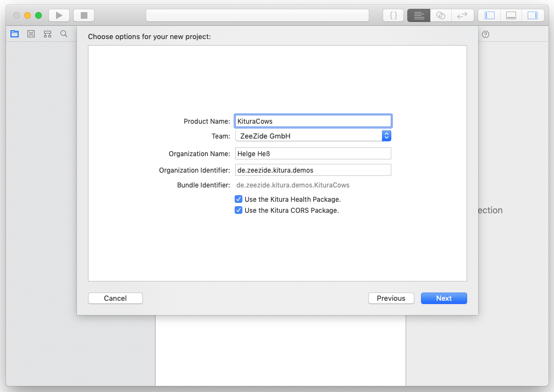
Task: Select the standard editor view icon
Action: [419, 15]
